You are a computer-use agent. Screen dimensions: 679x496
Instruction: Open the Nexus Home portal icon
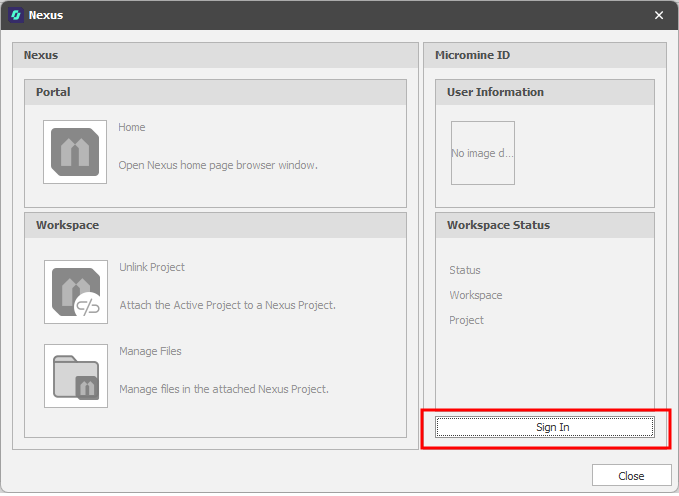(x=75, y=152)
